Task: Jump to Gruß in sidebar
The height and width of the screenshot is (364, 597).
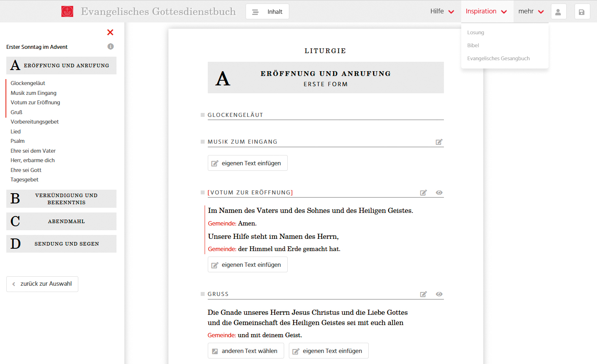Action: (x=17, y=113)
